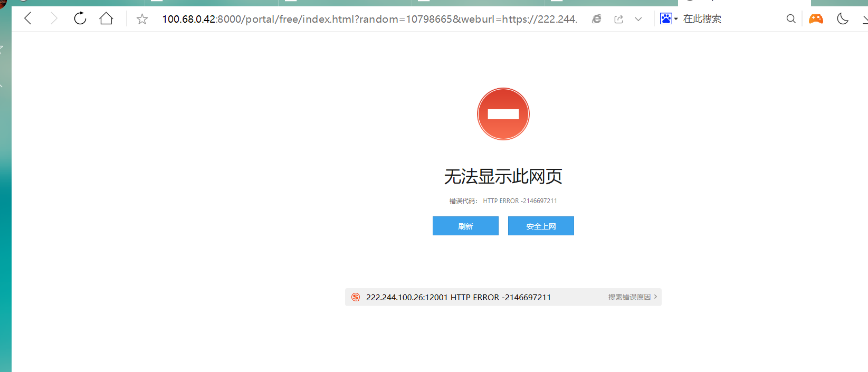This screenshot has height=372, width=868.
Task: Click the 安全上网 button
Action: coord(541,226)
